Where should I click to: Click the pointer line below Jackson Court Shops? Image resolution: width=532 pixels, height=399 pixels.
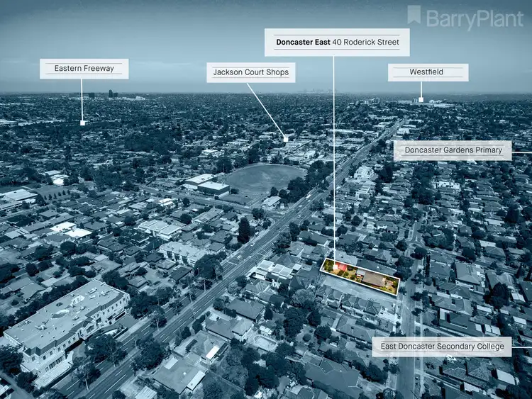pos(266,111)
